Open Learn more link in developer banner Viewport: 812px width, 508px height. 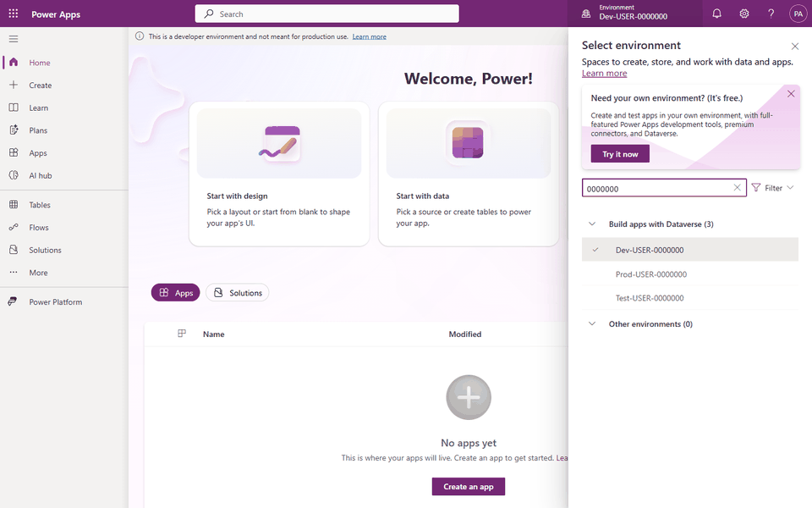tap(370, 36)
